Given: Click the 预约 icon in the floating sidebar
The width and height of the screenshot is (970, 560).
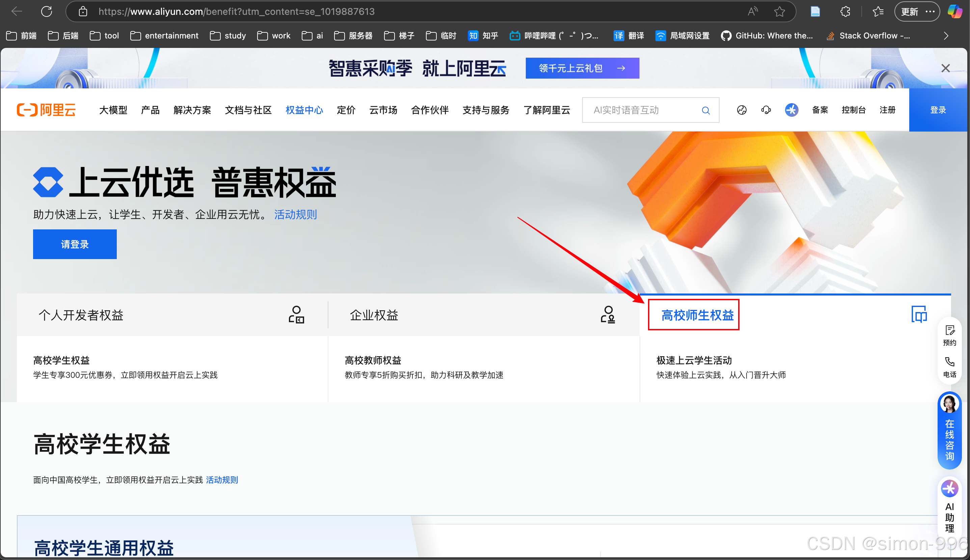Looking at the screenshot, I should (x=949, y=335).
